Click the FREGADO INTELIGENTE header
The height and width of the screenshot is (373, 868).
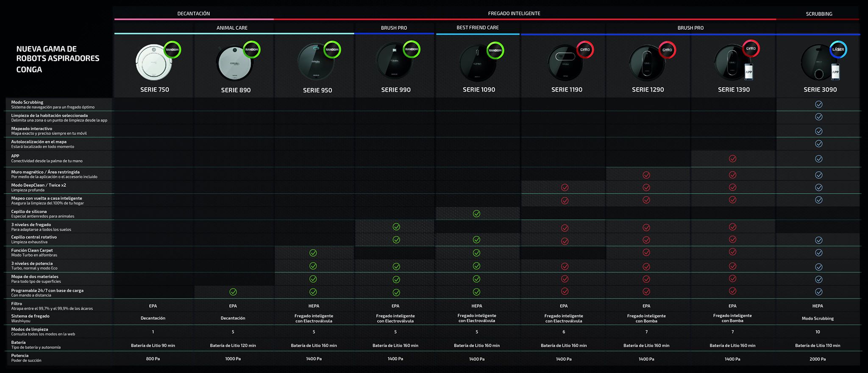[514, 14]
